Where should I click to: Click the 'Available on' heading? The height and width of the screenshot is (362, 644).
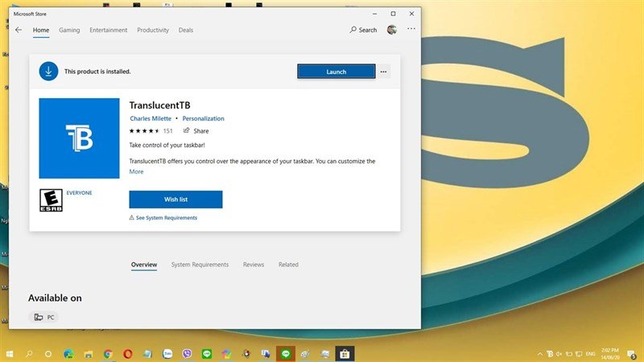55,298
